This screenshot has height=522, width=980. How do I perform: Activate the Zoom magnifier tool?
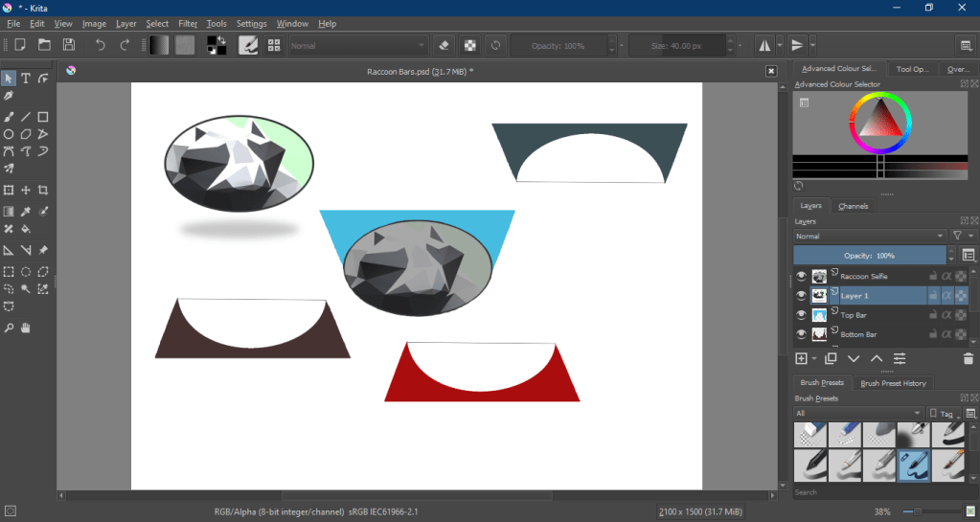click(9, 329)
